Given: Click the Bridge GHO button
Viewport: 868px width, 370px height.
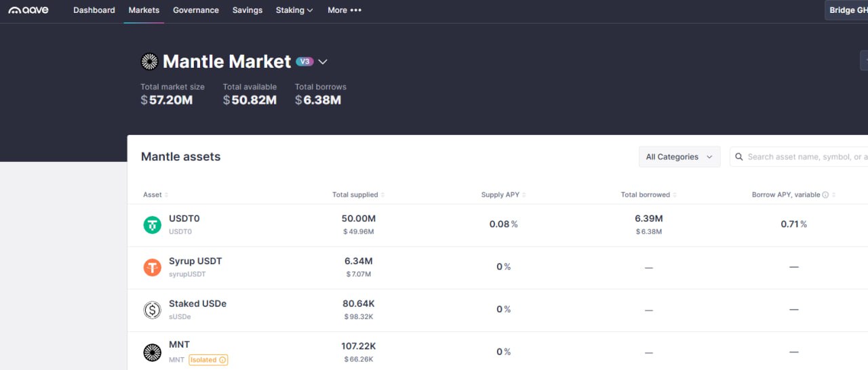Looking at the screenshot, I should click(x=848, y=10).
